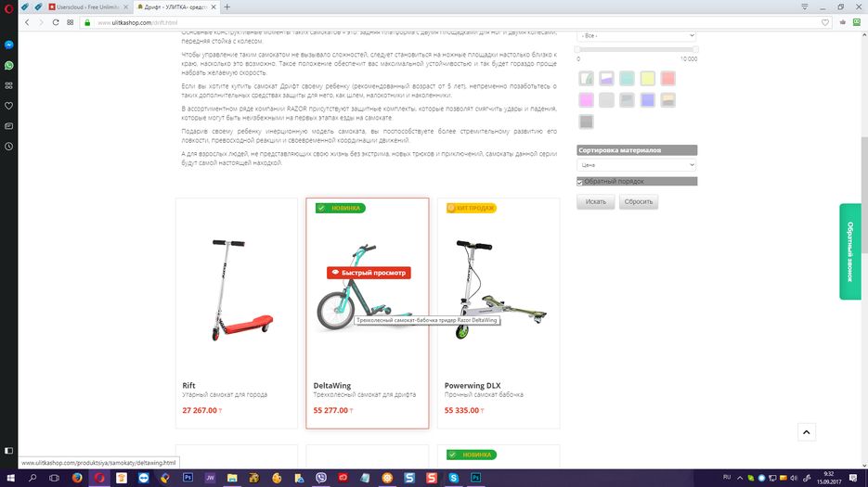
Task: Click the right handle of the price slider
Action: [x=695, y=50]
